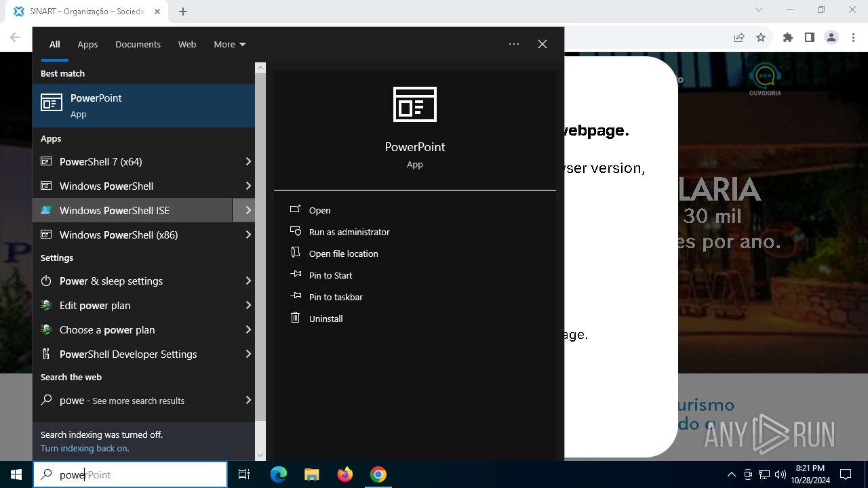Choose Uninstall for PowerPoint

(326, 319)
